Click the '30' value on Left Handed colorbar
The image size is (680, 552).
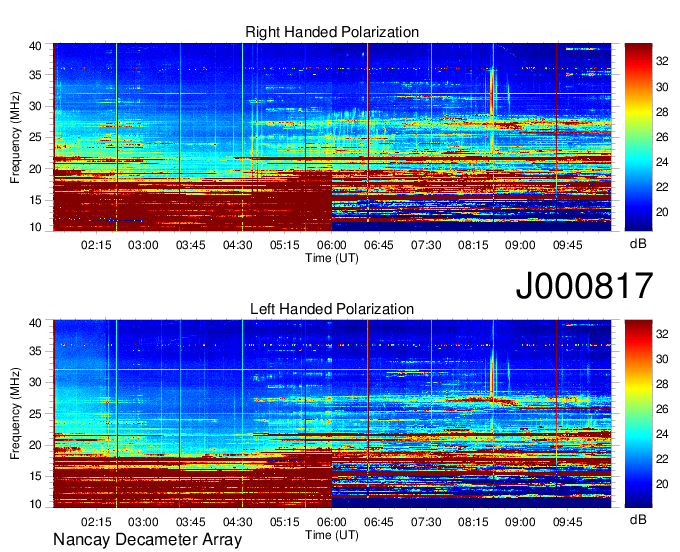[x=662, y=359]
